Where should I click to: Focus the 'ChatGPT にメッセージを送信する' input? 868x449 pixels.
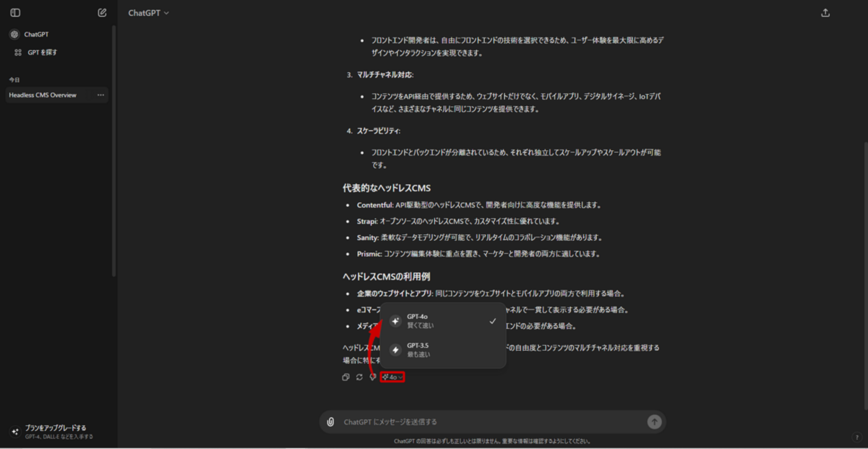(491, 422)
